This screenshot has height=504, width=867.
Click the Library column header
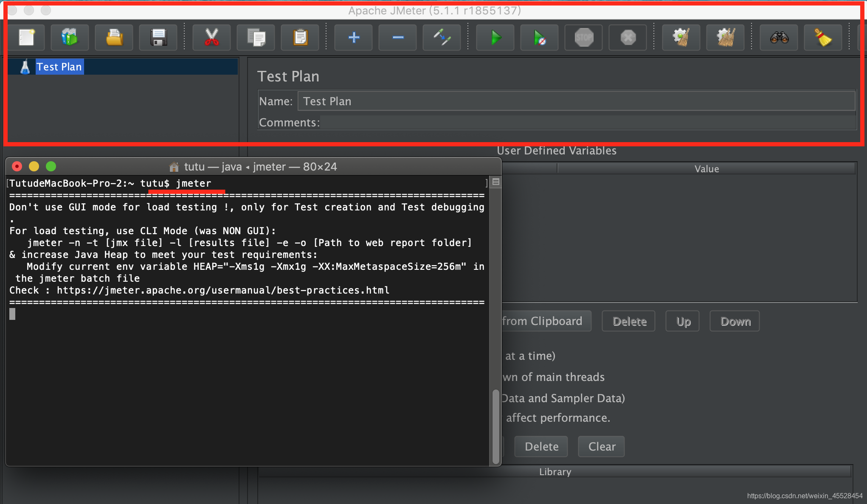tap(555, 472)
